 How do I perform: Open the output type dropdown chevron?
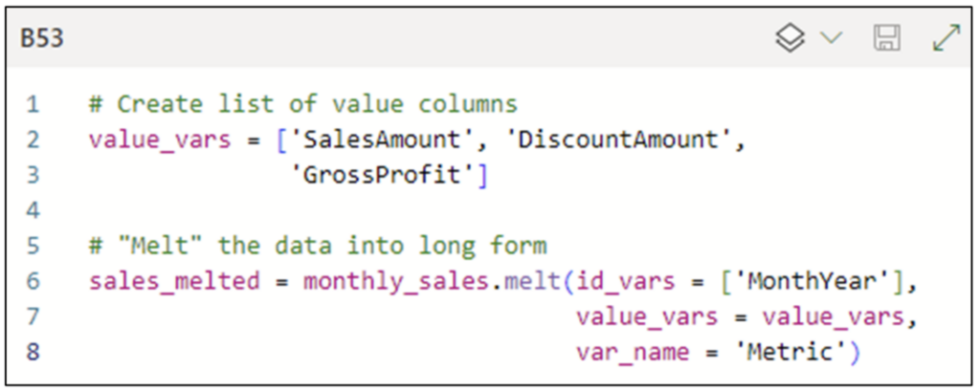(832, 39)
